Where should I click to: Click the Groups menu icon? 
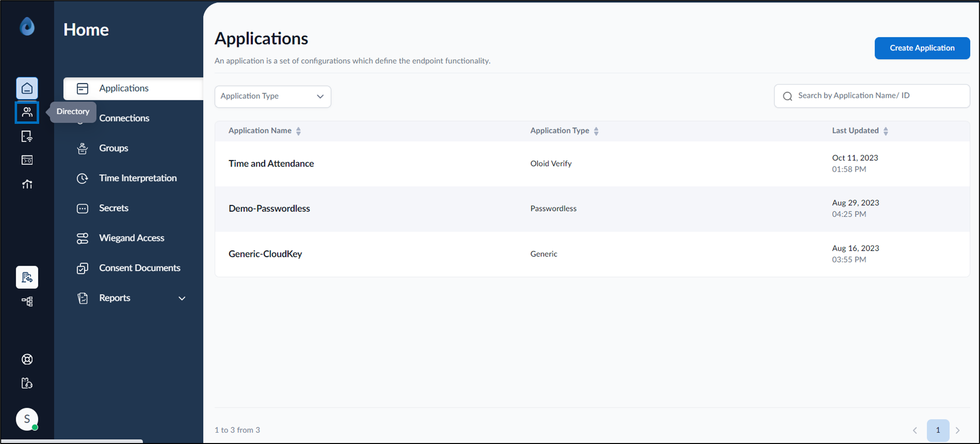click(82, 148)
